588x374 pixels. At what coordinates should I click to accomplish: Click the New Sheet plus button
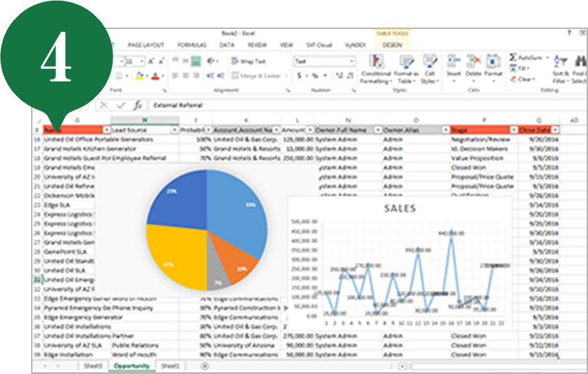pyautogui.click(x=205, y=366)
